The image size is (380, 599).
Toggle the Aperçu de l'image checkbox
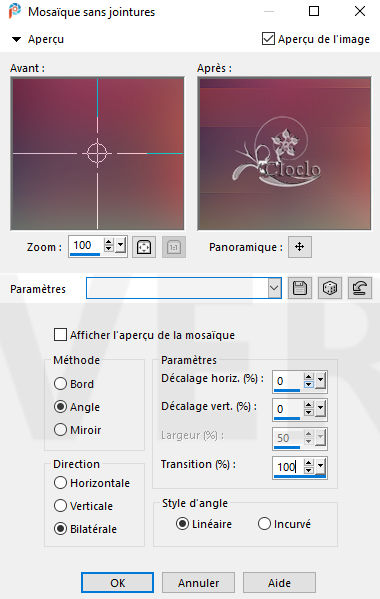click(268, 39)
